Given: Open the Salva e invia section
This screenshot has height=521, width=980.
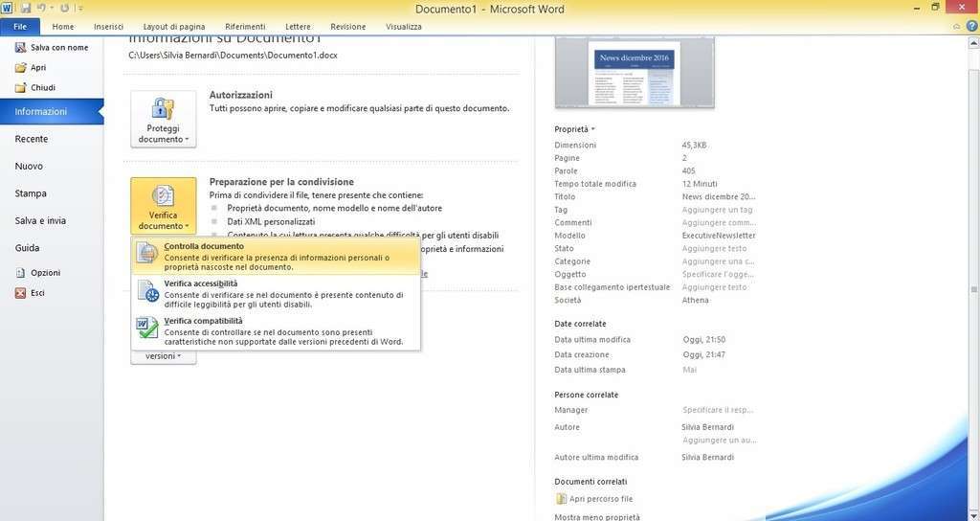Looking at the screenshot, I should (x=40, y=221).
